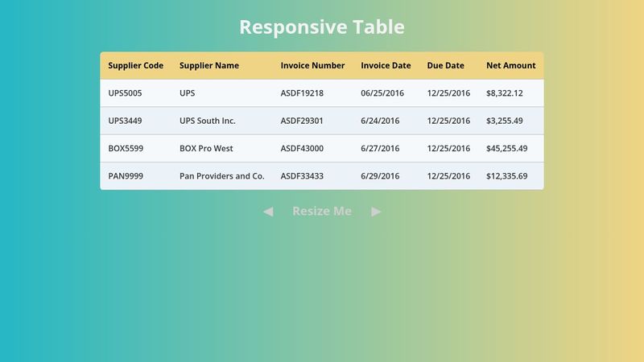Click supplier code UPS5005
The height and width of the screenshot is (362, 644).
125,93
